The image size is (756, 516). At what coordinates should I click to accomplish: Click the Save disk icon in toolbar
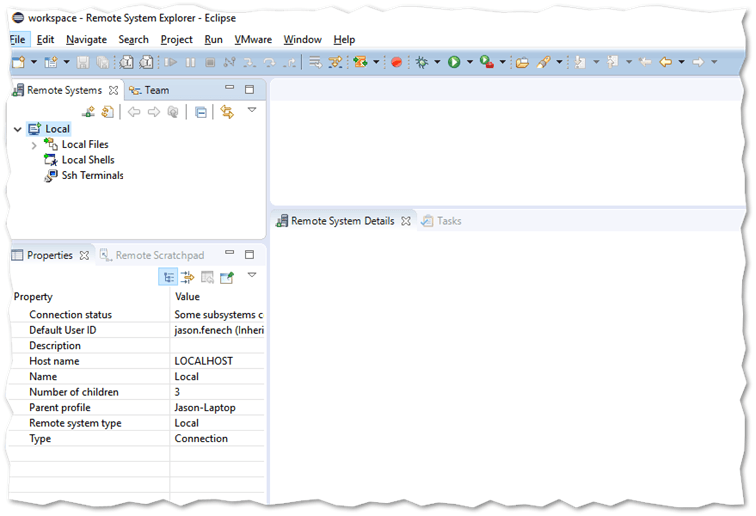[x=83, y=62]
